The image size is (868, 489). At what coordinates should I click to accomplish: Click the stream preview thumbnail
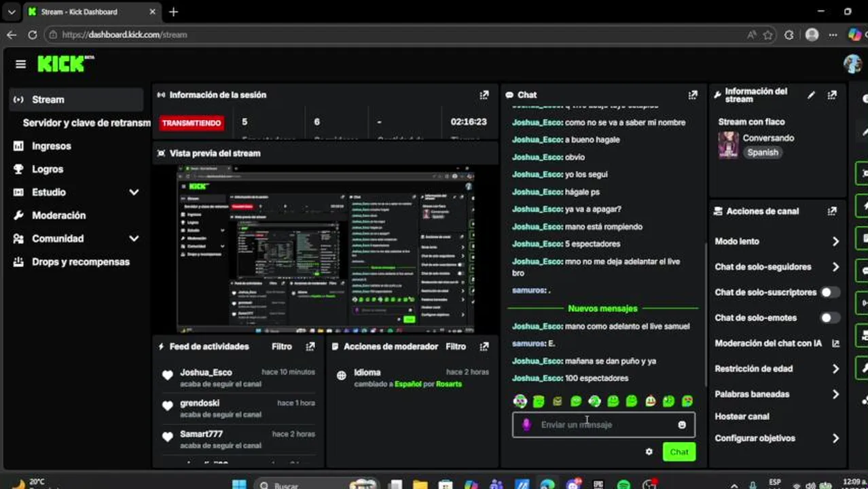click(x=325, y=249)
